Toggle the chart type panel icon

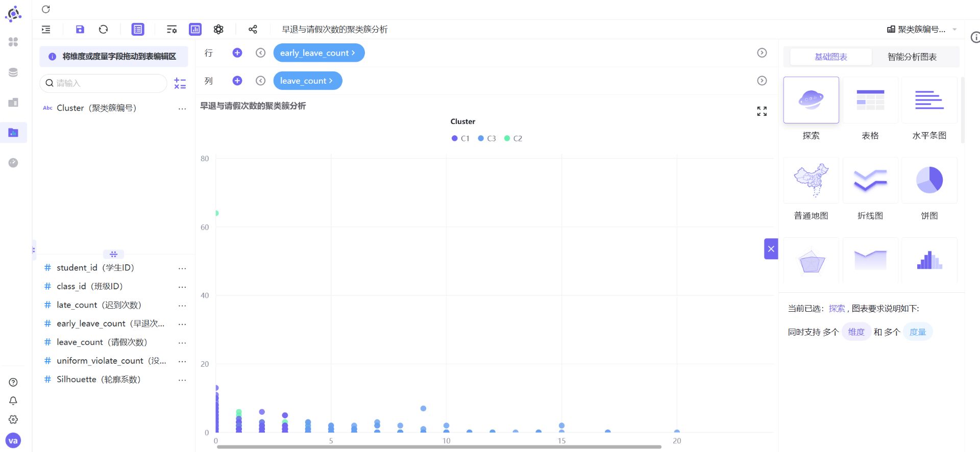click(x=195, y=30)
